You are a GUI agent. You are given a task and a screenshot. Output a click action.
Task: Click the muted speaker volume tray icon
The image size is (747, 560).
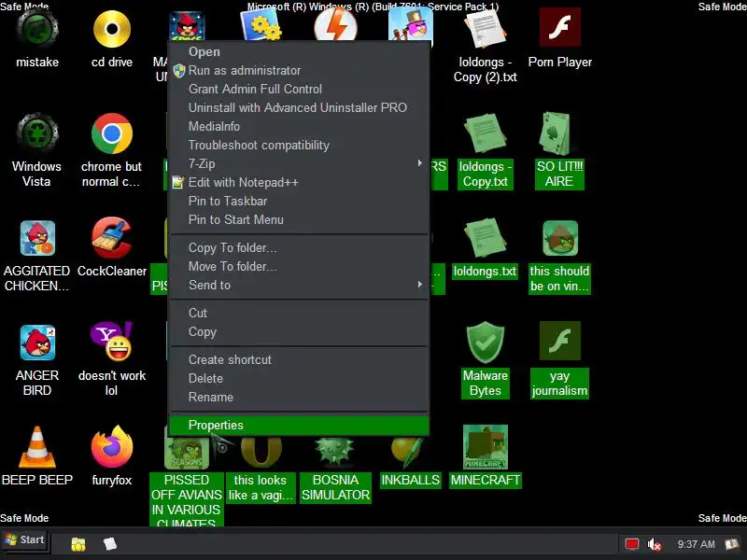coord(655,544)
